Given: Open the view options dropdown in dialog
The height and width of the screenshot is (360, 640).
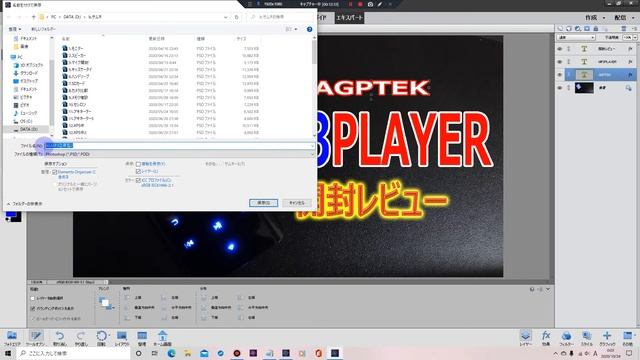Looking at the screenshot, I should (296, 29).
